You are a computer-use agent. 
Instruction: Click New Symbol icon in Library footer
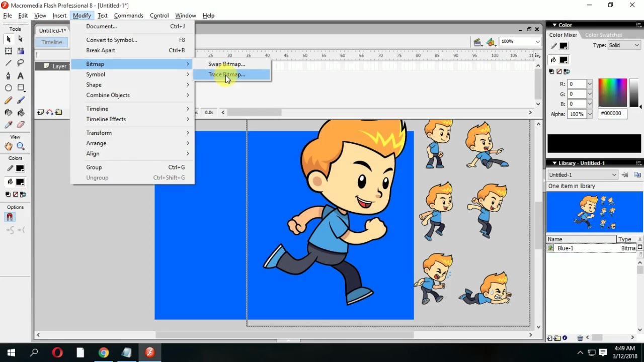coord(550,338)
